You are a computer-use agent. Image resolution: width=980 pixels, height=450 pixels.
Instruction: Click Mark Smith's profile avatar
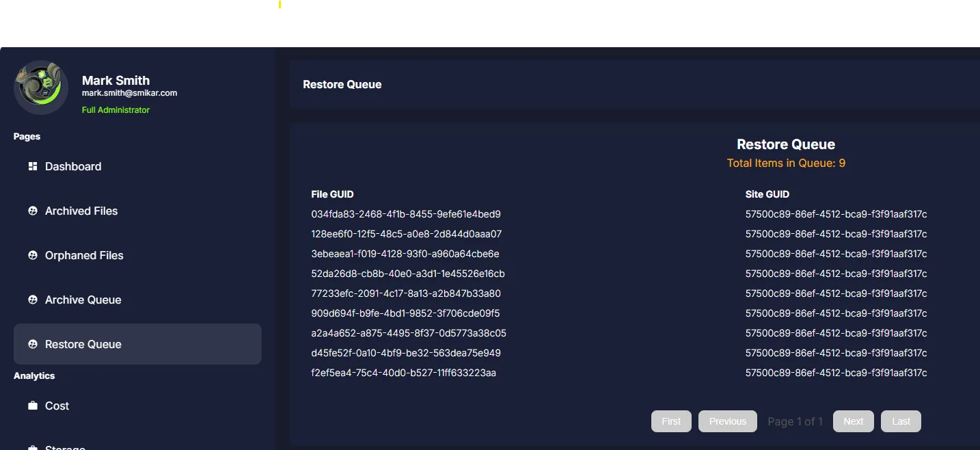pyautogui.click(x=41, y=88)
